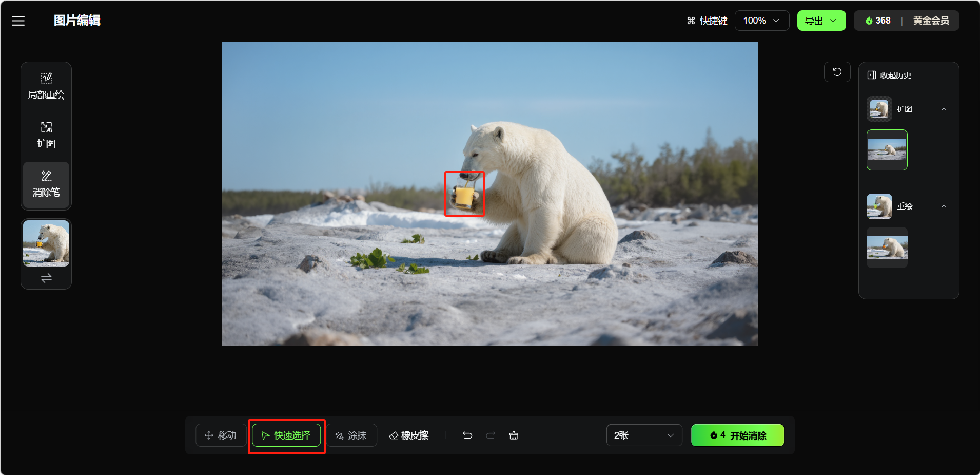Click the reset rotate icon near history

837,72
